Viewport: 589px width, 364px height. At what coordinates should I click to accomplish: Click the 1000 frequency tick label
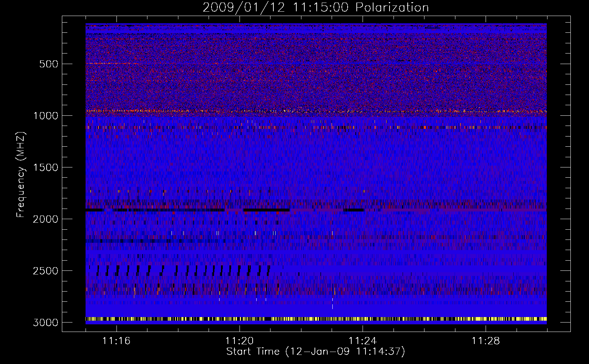(46, 116)
